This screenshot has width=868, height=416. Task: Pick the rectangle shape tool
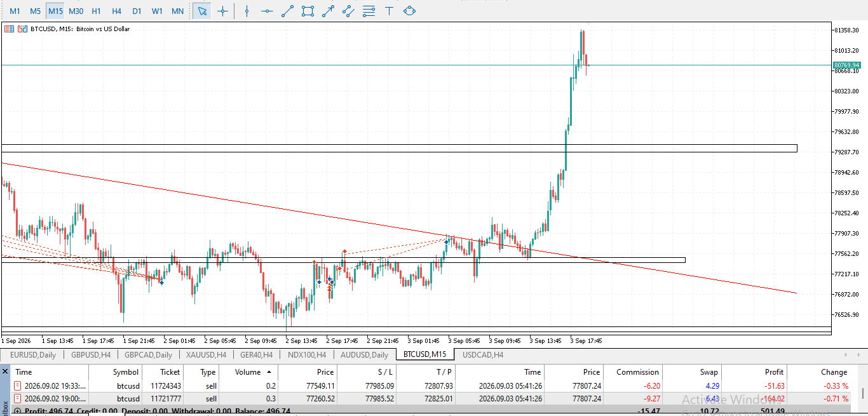click(308, 11)
